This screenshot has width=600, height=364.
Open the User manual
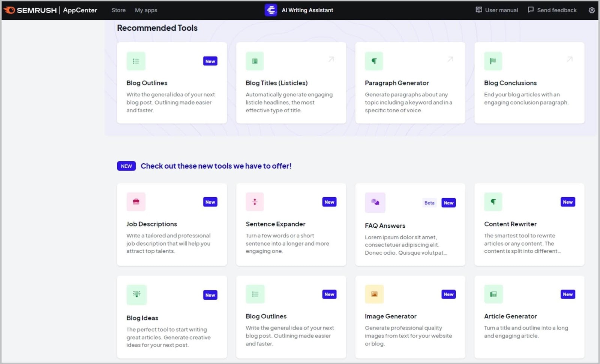coord(496,10)
